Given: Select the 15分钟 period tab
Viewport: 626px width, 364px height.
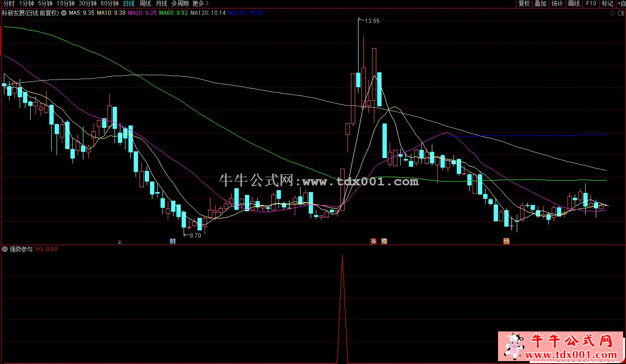Looking at the screenshot, I should point(65,3).
